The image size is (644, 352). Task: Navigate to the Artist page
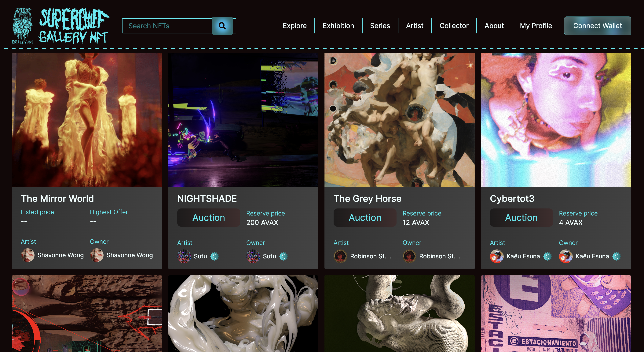[x=415, y=26]
